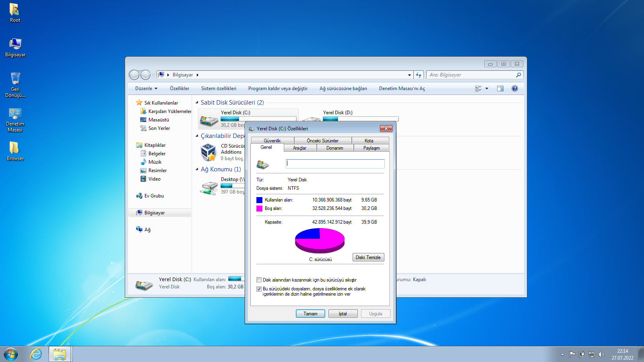Viewport: 644px width, 362px height.
Task: Uncheck the file indexing permission checkbox
Action: coord(259,289)
